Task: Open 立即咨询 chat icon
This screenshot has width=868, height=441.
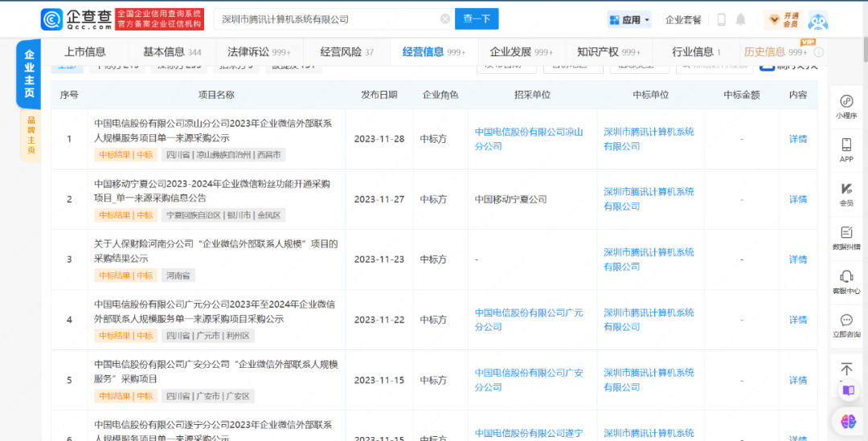Action: click(846, 325)
